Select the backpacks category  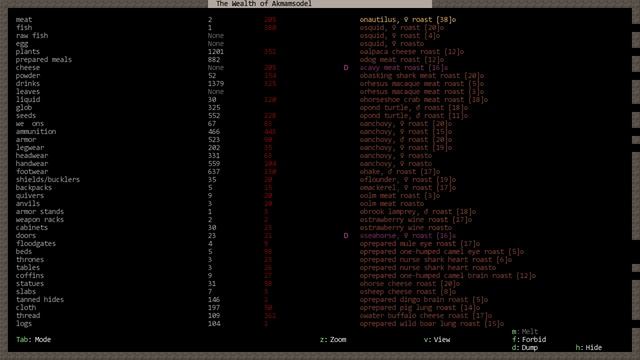pos(34,187)
